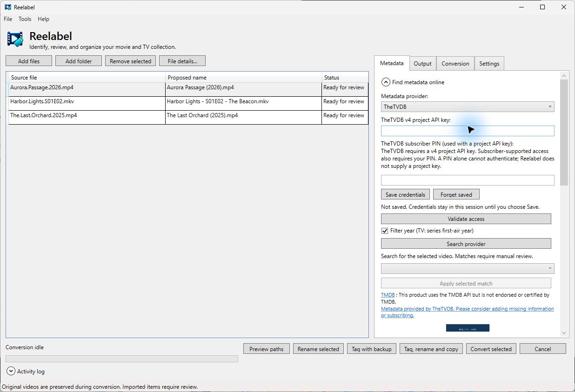
Task: Focus the TheTVDB v4 project API key field
Action: (468, 131)
